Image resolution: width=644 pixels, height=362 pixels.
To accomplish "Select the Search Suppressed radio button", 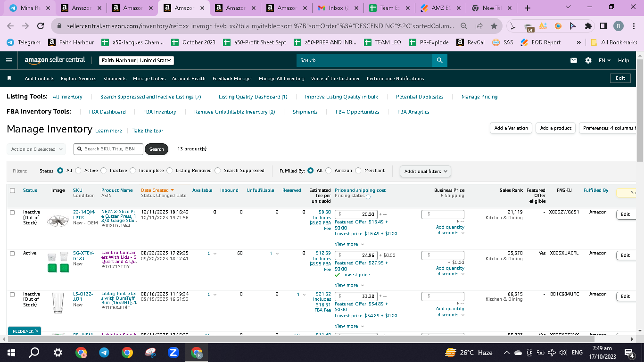I will click(x=218, y=171).
